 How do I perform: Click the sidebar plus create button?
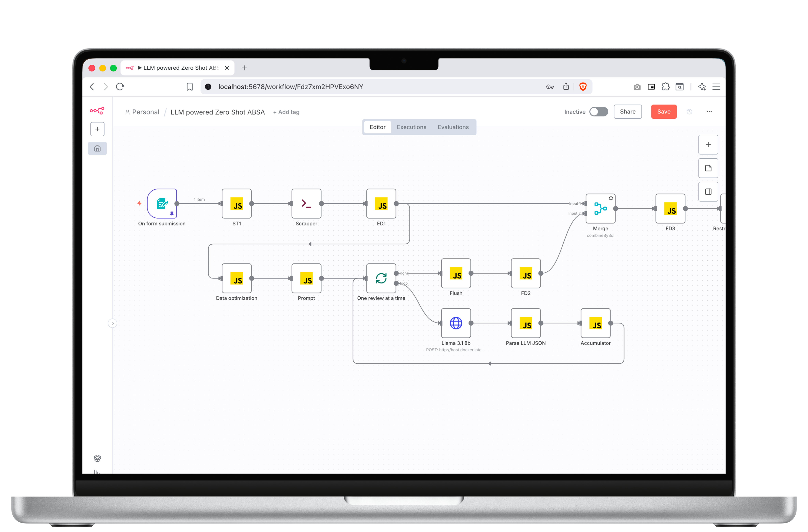click(x=97, y=129)
